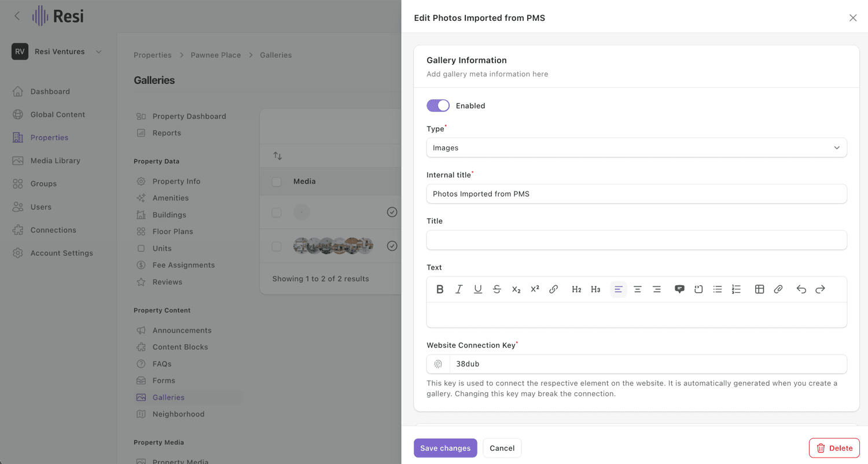Insert a table in the Text editor
The width and height of the screenshot is (868, 464).
click(x=760, y=289)
